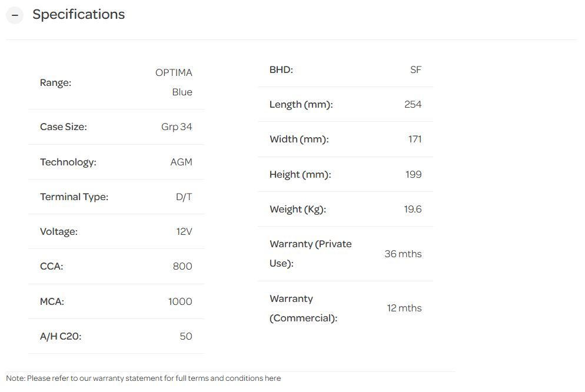Select the AGM technology value
Screen dimensions: 585x392
(x=181, y=162)
